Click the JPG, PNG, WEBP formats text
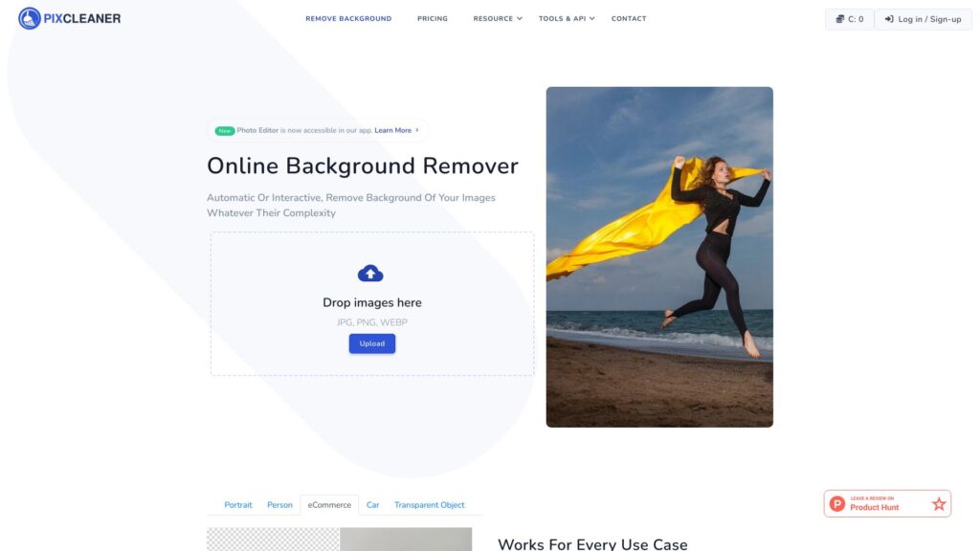The height and width of the screenshot is (551, 980). coord(372,322)
